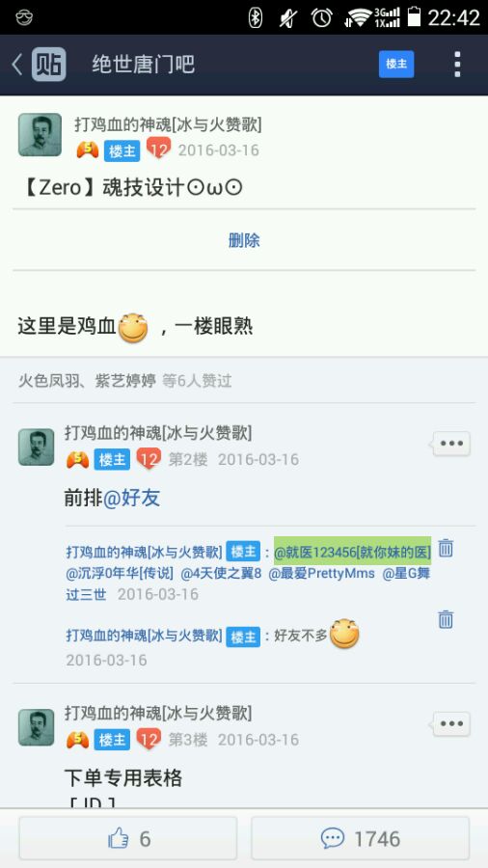Tap the gamepad badge icon on the 第3楼 reply
The width and height of the screenshot is (488, 868).
pos(78,740)
